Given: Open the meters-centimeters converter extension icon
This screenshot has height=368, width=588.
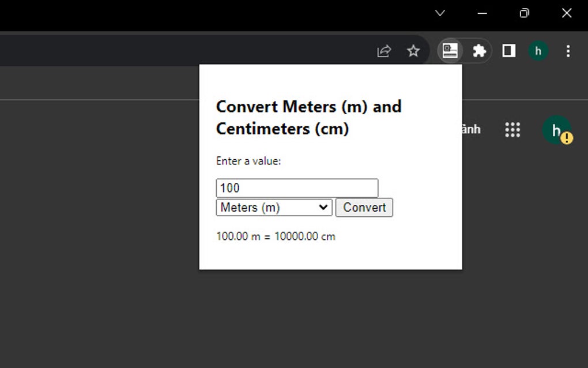Looking at the screenshot, I should (x=450, y=51).
